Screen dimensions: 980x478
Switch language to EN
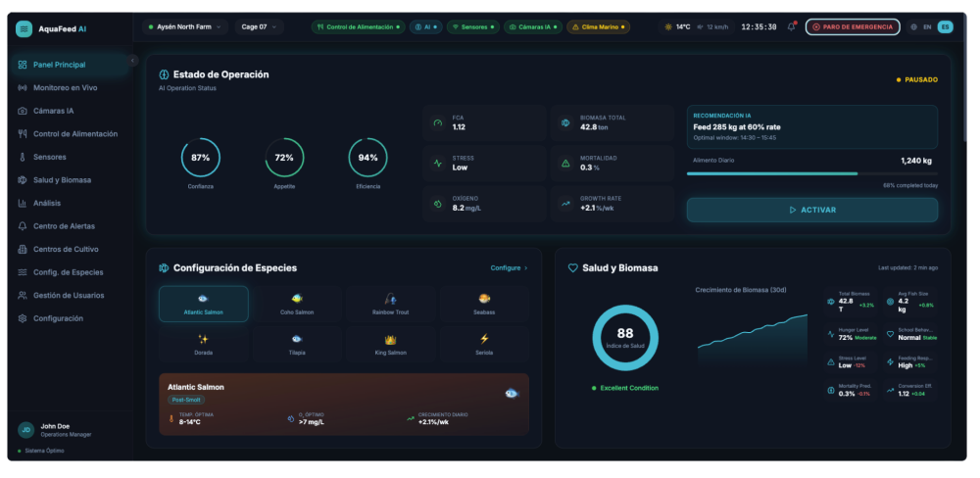click(927, 26)
